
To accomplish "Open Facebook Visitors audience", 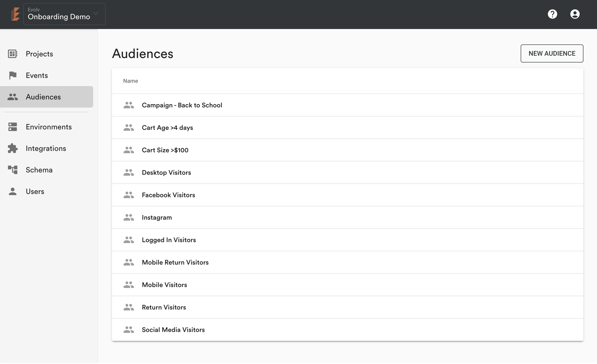I will (168, 195).
